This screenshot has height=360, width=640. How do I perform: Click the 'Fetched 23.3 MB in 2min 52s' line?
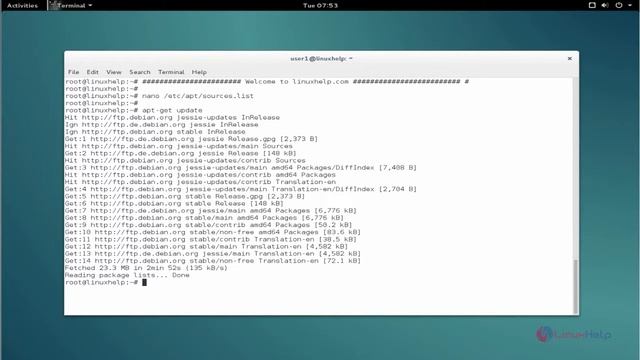click(x=146, y=268)
